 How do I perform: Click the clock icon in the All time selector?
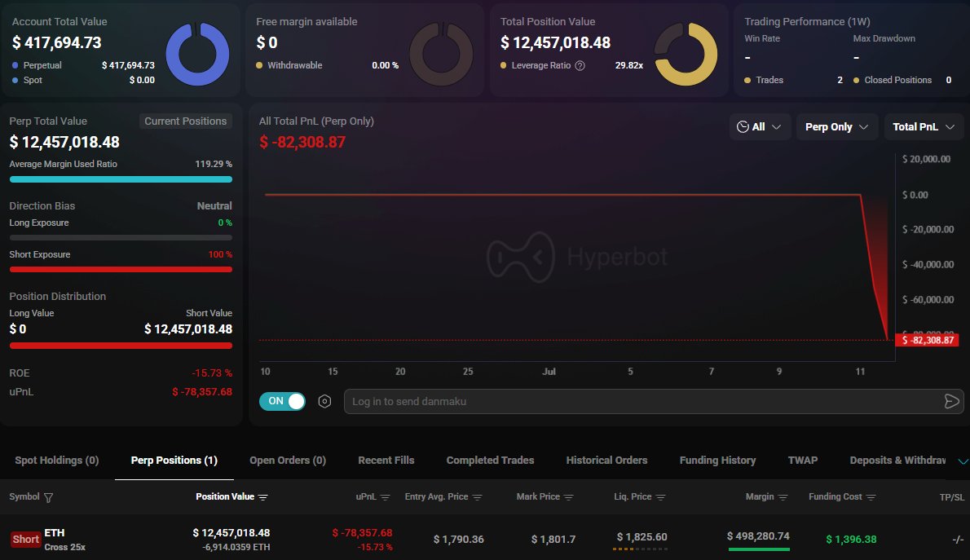click(743, 127)
